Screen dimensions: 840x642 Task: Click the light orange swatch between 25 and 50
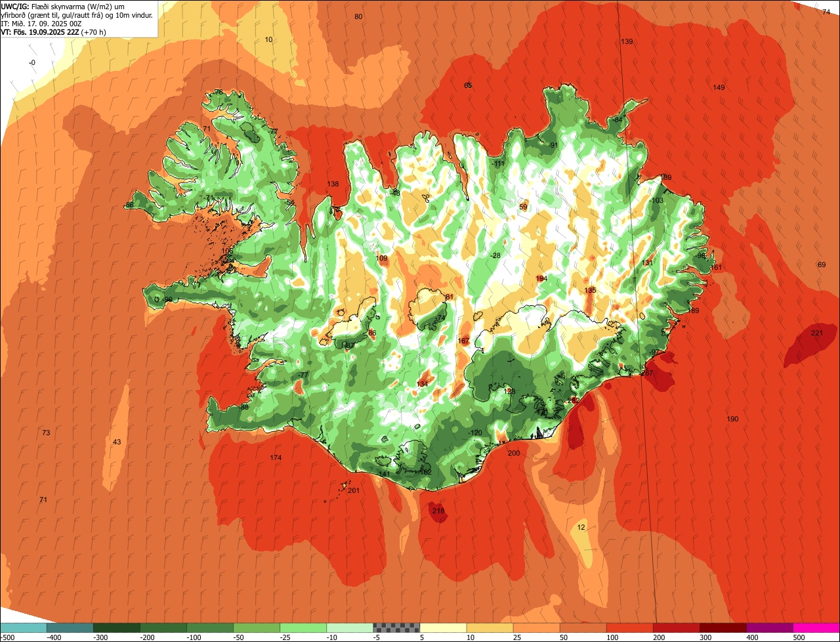click(x=535, y=628)
